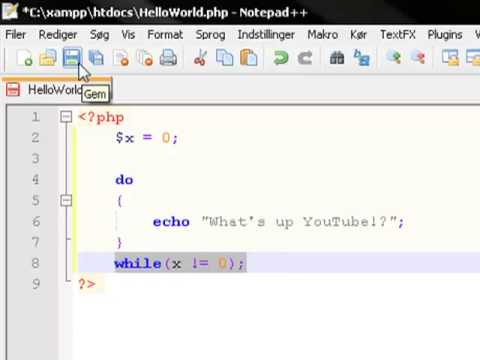The image size is (480, 360).
Task: Click the Notepad++ icon in the title bar
Action: click(x=10, y=11)
